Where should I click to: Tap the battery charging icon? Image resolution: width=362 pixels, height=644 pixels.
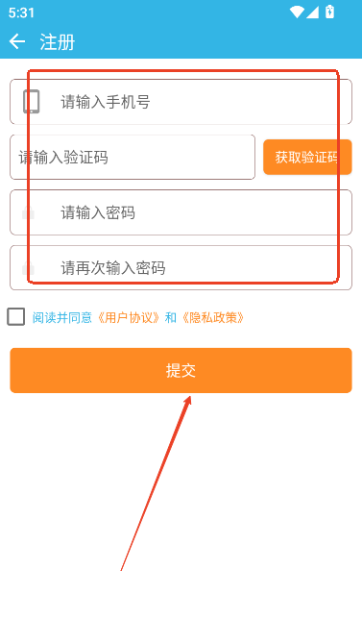coord(329,12)
